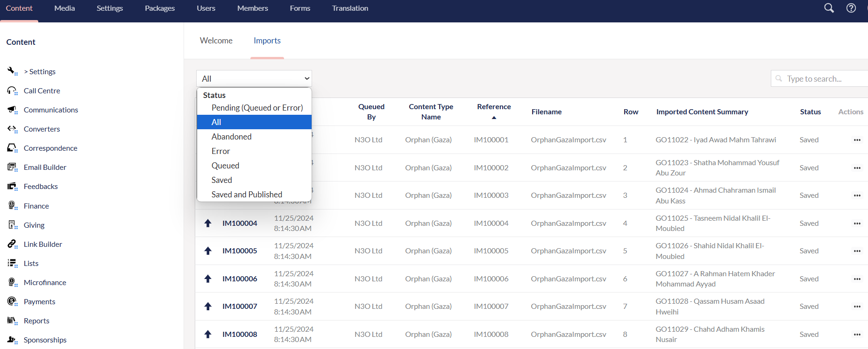The image size is (868, 349).
Task: Sort by the Content Type Name header
Action: point(431,112)
